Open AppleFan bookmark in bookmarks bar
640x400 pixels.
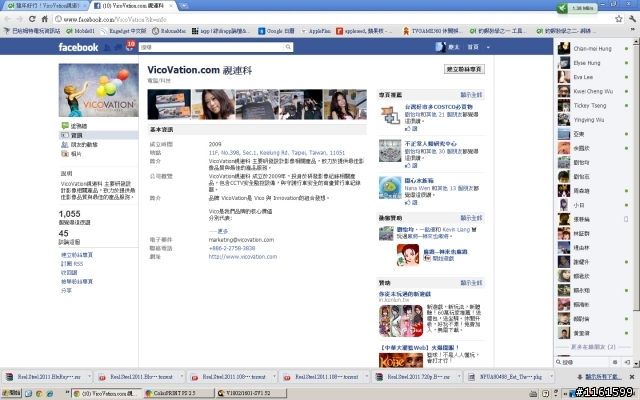click(316, 31)
